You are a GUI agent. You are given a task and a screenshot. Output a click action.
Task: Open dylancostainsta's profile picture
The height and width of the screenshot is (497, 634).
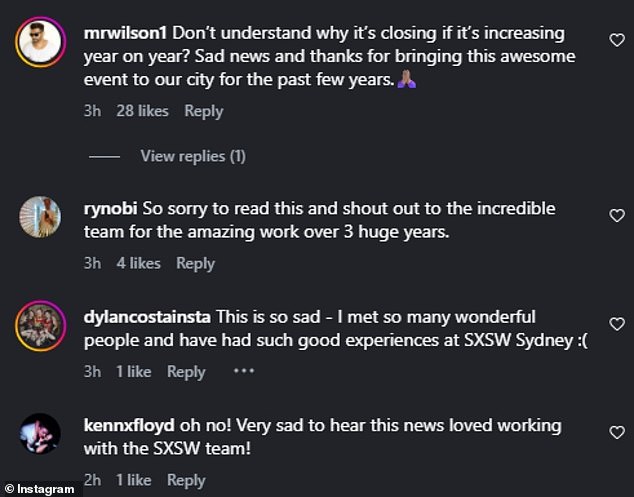(40, 326)
